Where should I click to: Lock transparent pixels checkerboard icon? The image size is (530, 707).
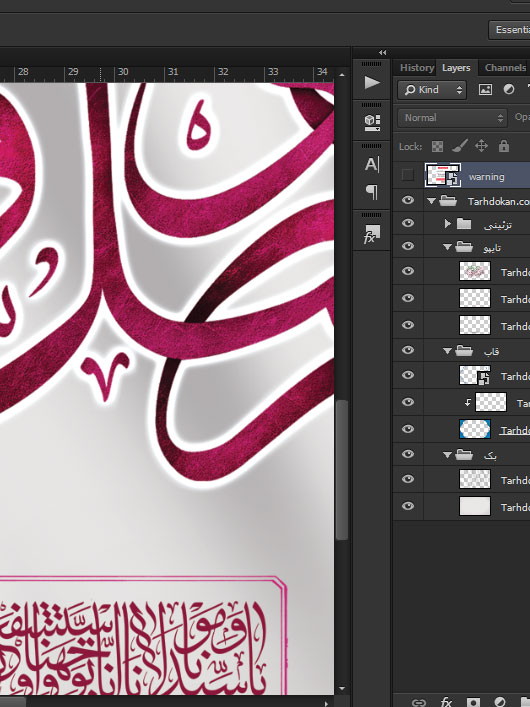click(x=437, y=147)
